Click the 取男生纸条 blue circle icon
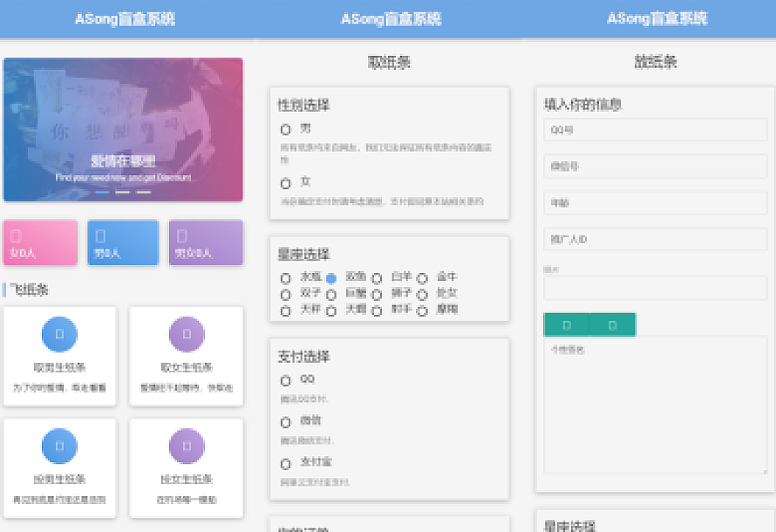The image size is (776, 532). [x=59, y=334]
